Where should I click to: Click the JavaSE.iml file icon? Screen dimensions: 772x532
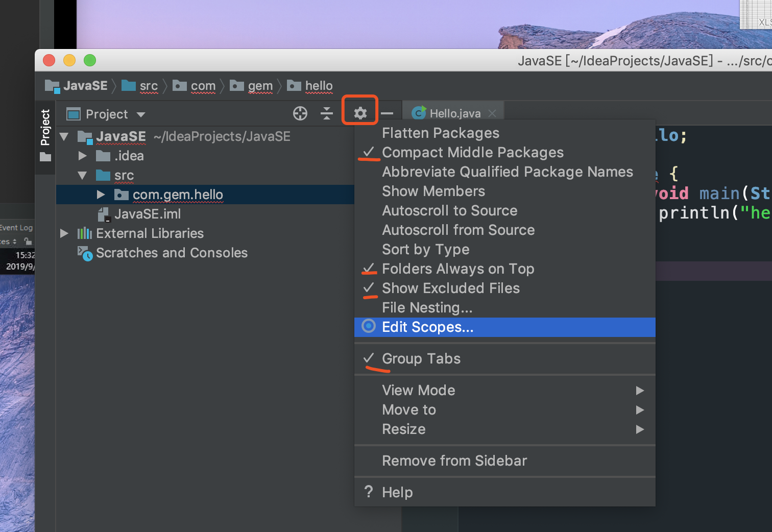[x=104, y=214]
